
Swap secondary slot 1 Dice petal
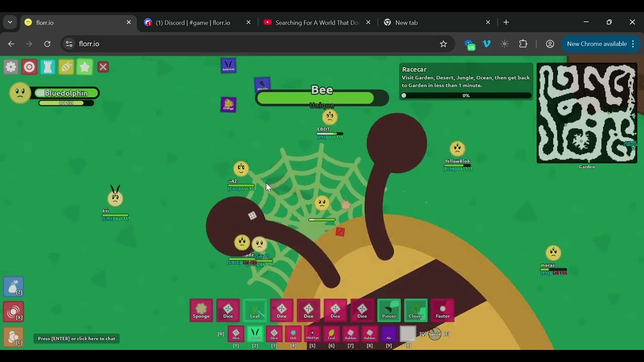pyautogui.click(x=236, y=333)
